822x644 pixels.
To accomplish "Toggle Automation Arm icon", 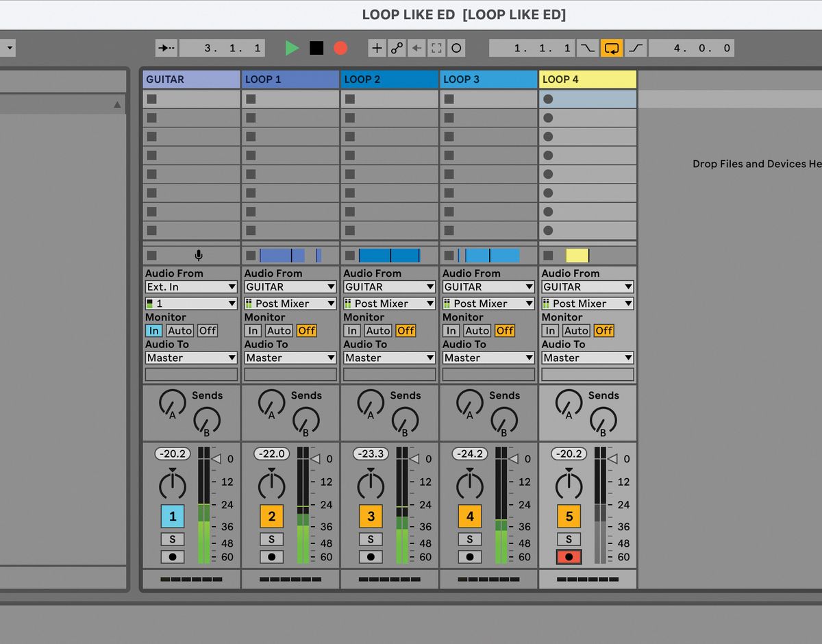I will [x=397, y=48].
